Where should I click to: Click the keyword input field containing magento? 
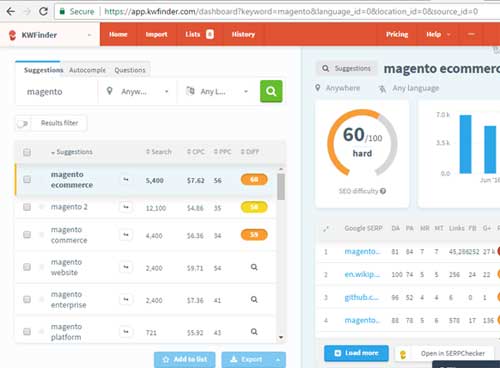[x=57, y=92]
